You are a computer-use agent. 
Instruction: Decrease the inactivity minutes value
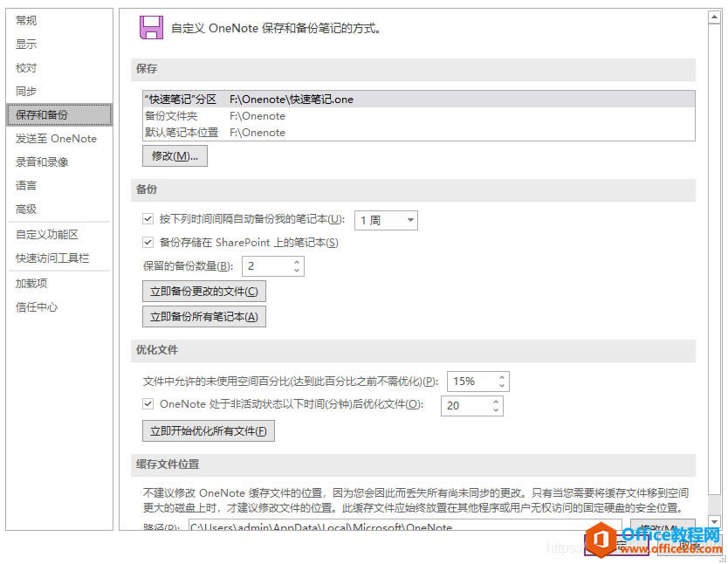496,409
